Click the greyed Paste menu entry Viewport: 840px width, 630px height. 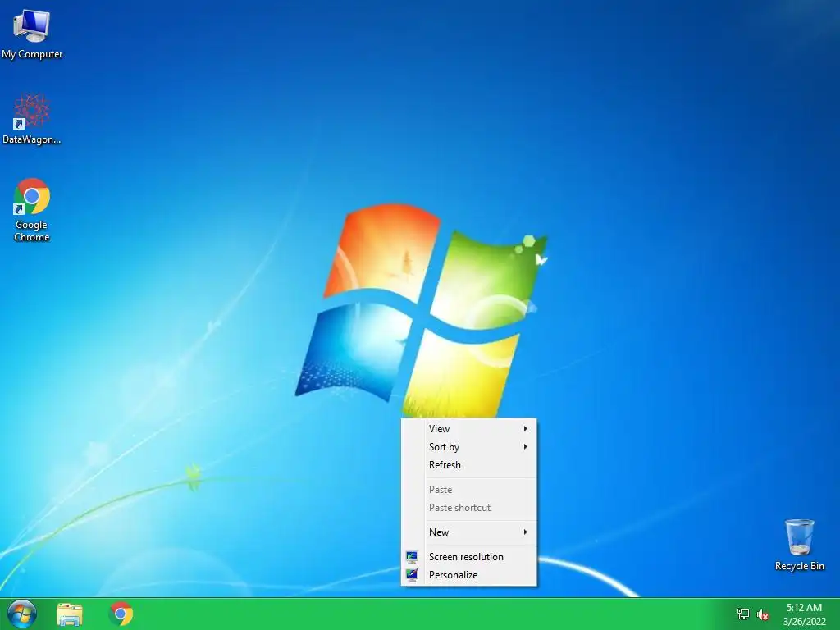468,490
